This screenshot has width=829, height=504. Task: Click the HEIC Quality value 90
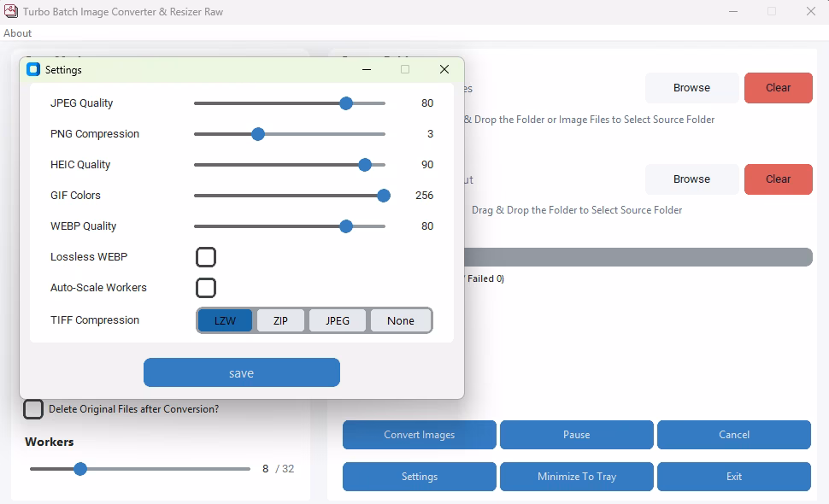(x=427, y=164)
